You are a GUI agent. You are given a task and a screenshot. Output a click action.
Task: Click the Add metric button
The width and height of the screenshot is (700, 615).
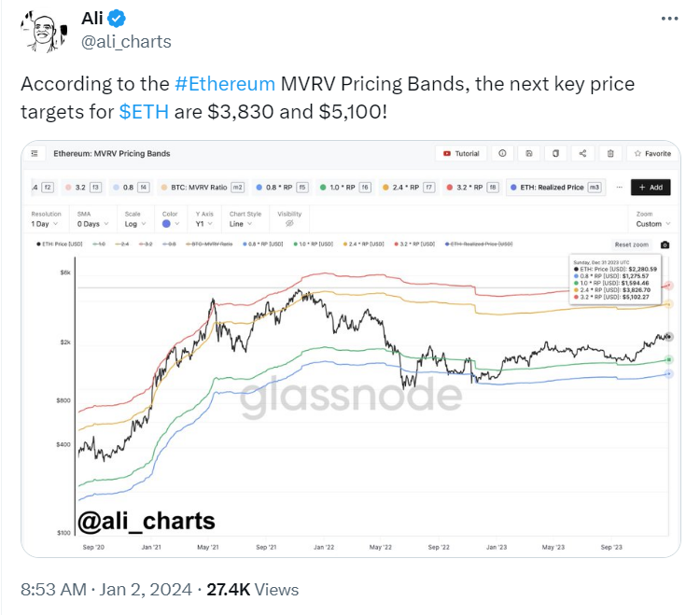click(x=651, y=188)
